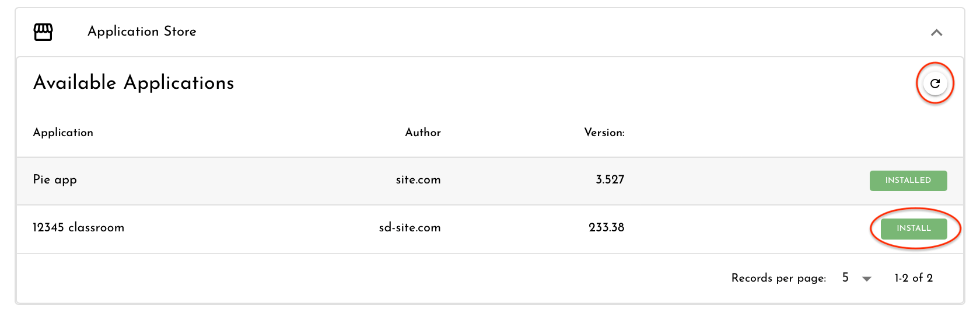Click the 1-2 of 2 pagination text
Image resolution: width=980 pixels, height=312 pixels.
pos(914,278)
